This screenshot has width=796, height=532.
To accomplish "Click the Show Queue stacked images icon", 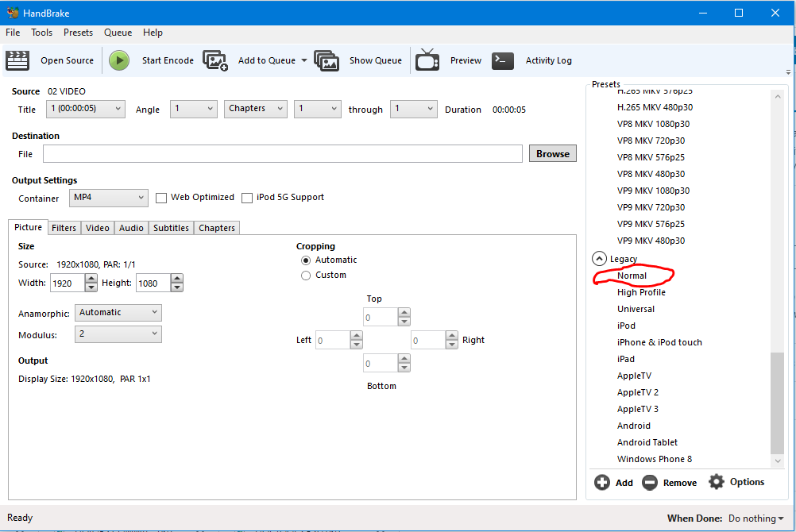I will click(327, 60).
